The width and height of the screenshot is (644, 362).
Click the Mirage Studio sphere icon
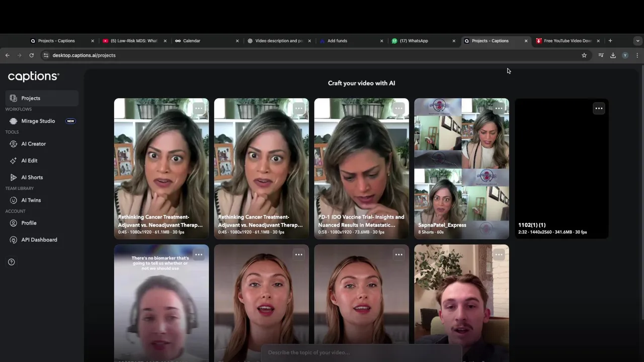(13, 121)
